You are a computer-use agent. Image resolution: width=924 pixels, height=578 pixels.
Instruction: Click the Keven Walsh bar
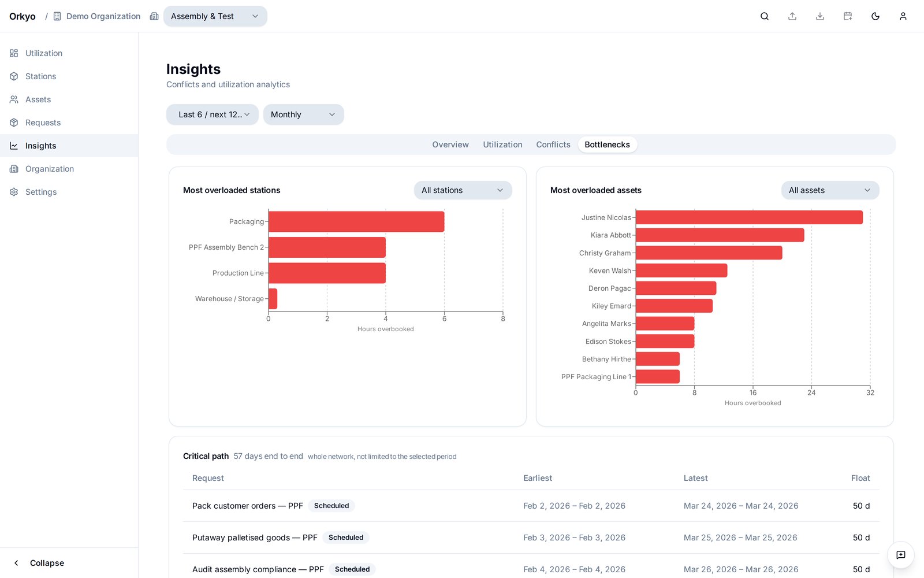point(681,271)
